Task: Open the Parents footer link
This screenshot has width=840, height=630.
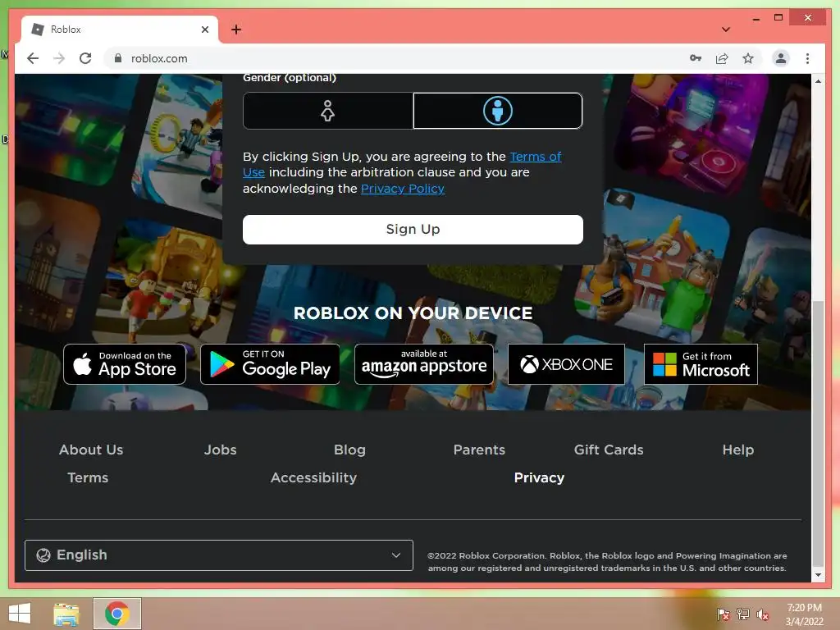Action: click(x=479, y=450)
